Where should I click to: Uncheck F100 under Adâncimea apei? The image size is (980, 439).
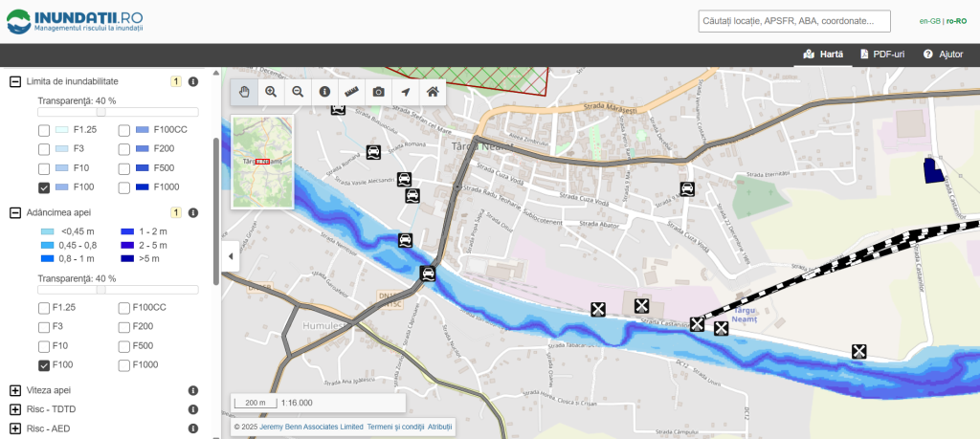click(44, 365)
